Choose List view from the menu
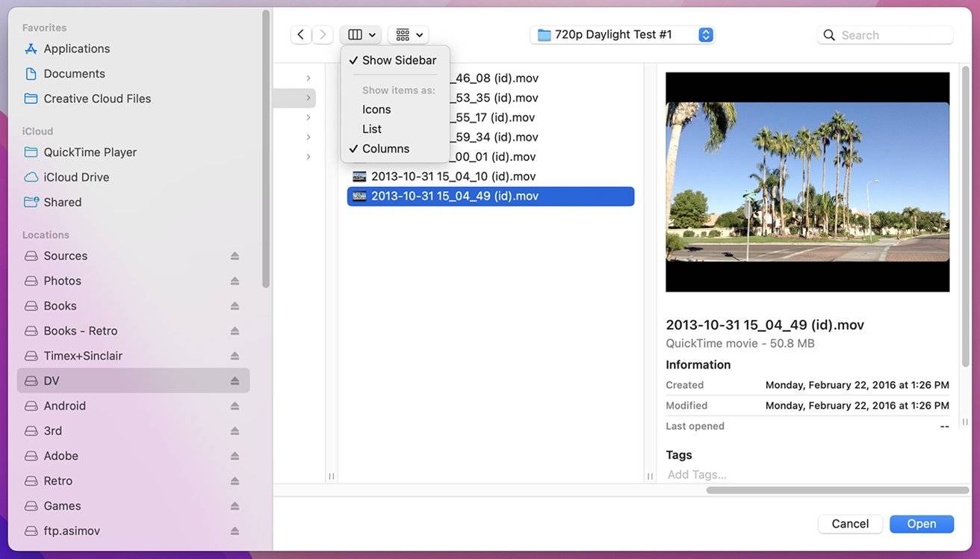Image resolution: width=980 pixels, height=559 pixels. point(395,129)
